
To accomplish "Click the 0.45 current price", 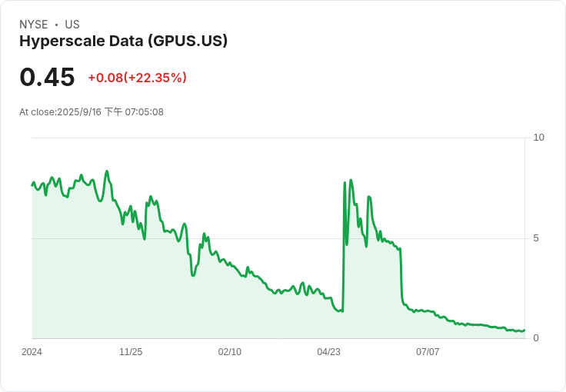I will pos(47,77).
